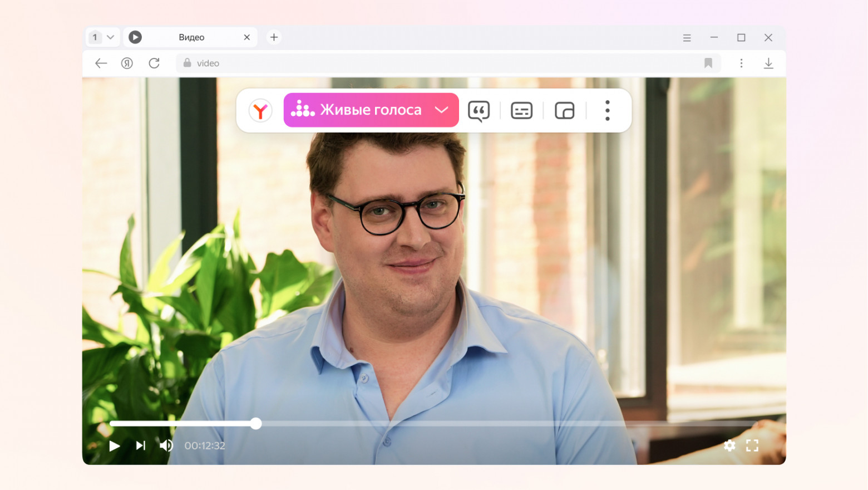Expand the Живые голоса voice dropdown

click(441, 110)
